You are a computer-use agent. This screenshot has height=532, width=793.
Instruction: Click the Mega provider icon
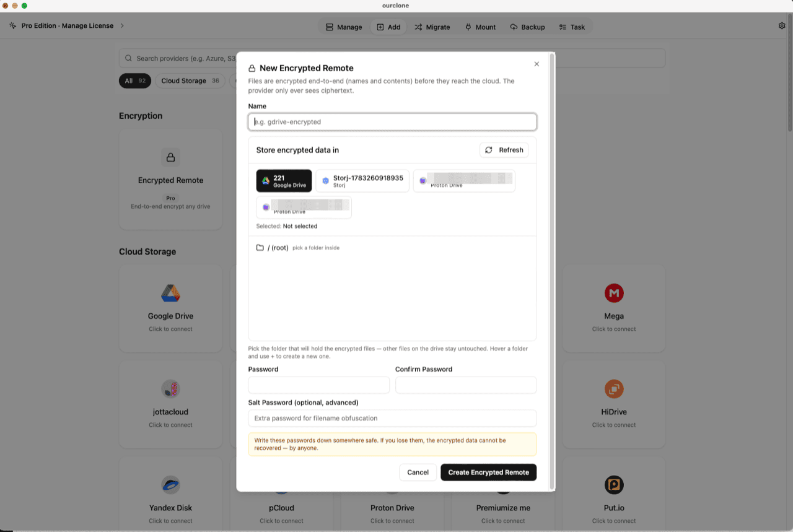pos(614,293)
